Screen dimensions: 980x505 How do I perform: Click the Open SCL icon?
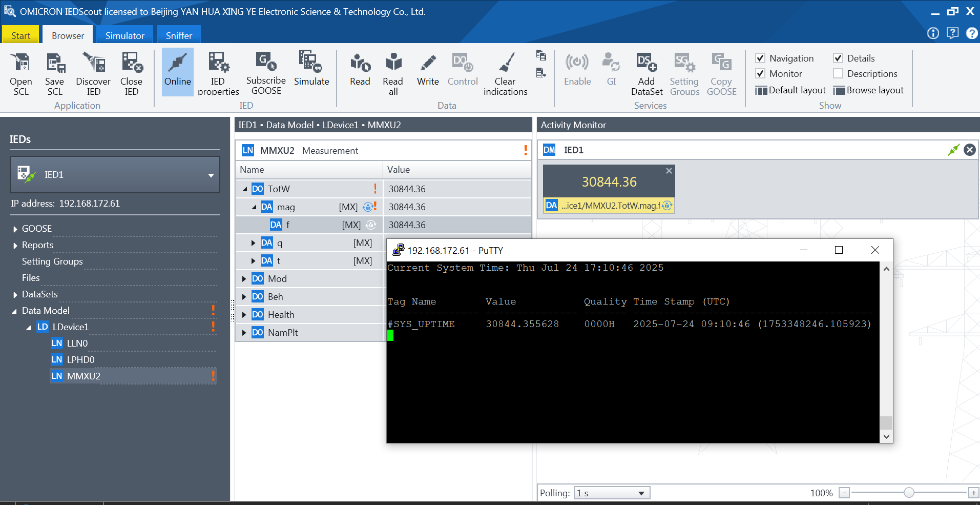tap(21, 63)
